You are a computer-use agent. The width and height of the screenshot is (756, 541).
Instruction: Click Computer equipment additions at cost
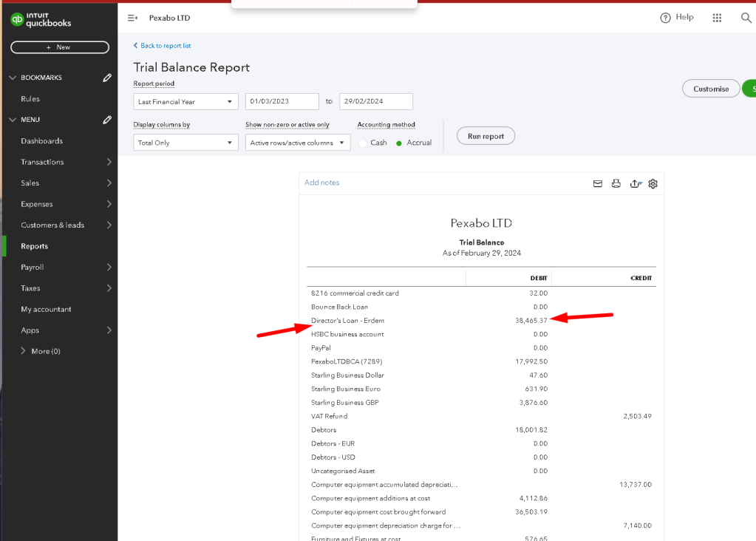(371, 499)
